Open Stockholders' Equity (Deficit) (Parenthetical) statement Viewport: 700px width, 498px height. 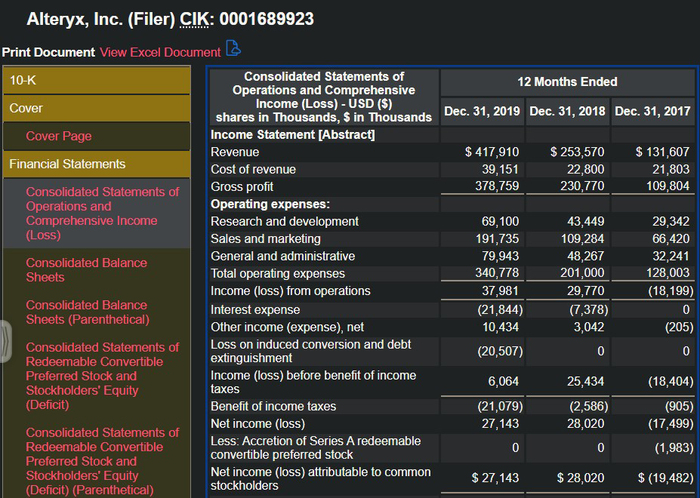(102, 461)
